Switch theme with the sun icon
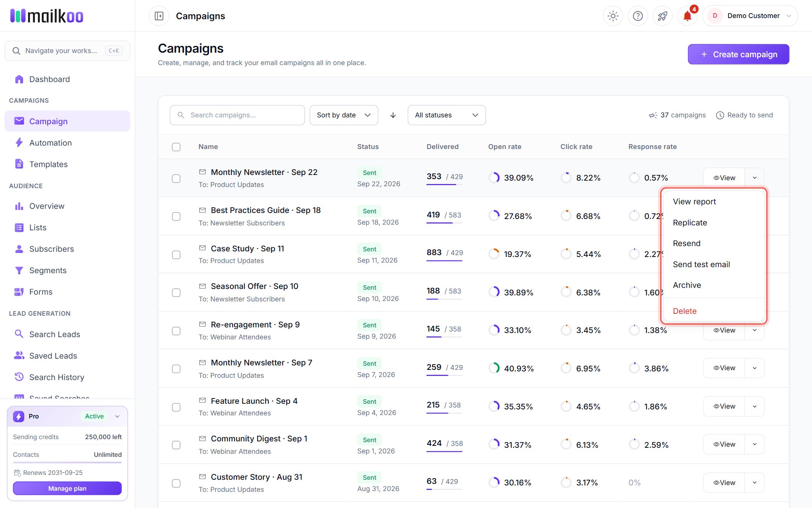 (x=613, y=16)
